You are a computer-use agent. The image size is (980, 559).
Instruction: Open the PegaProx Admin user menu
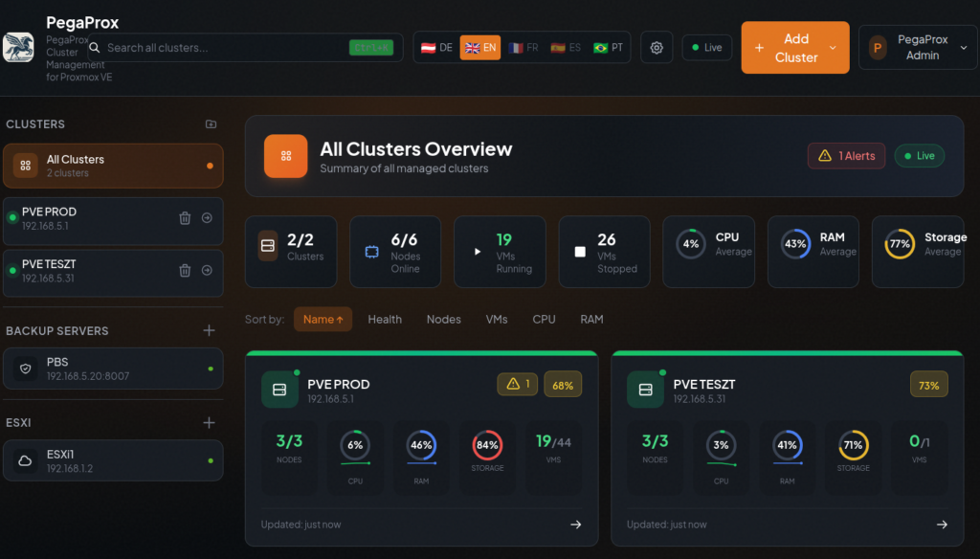(x=917, y=48)
